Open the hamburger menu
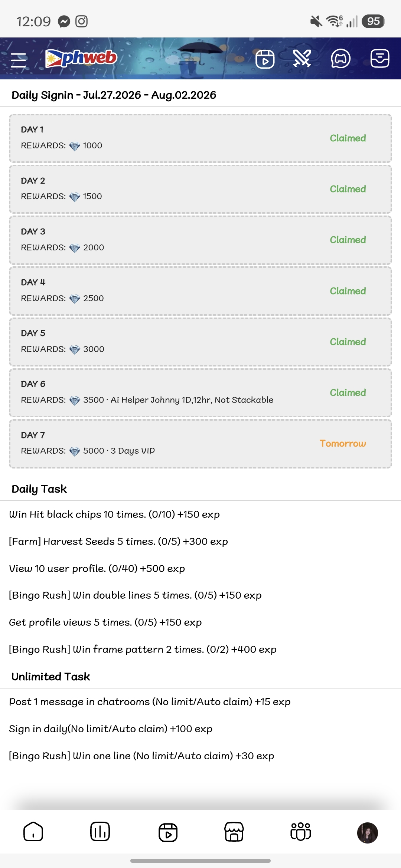Screen dimensions: 401x868 [x=19, y=59]
